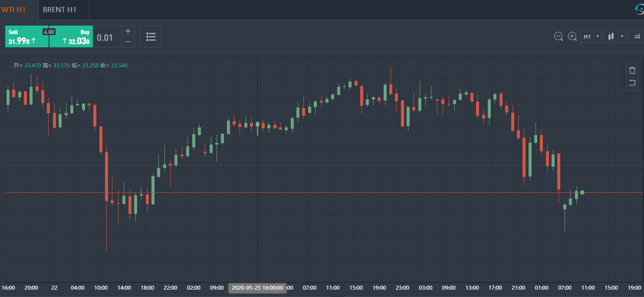Increase lot size with plus button
The width and height of the screenshot is (644, 297).
pyautogui.click(x=128, y=31)
